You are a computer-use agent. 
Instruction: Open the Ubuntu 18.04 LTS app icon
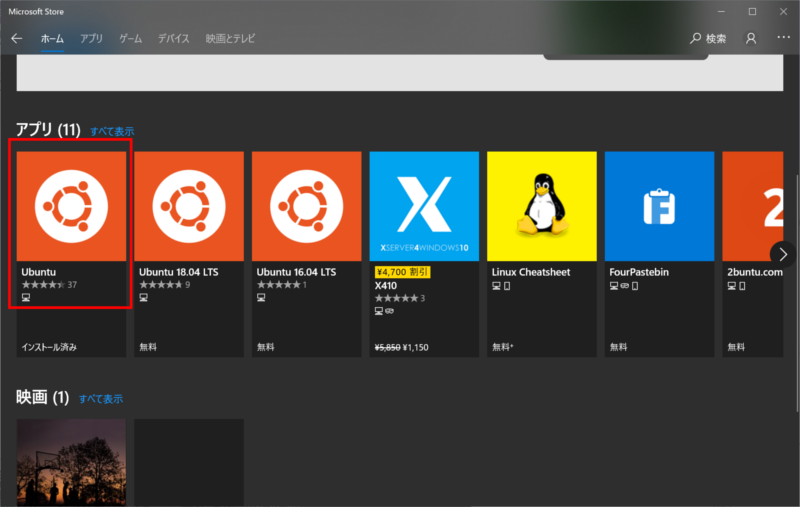[189, 206]
